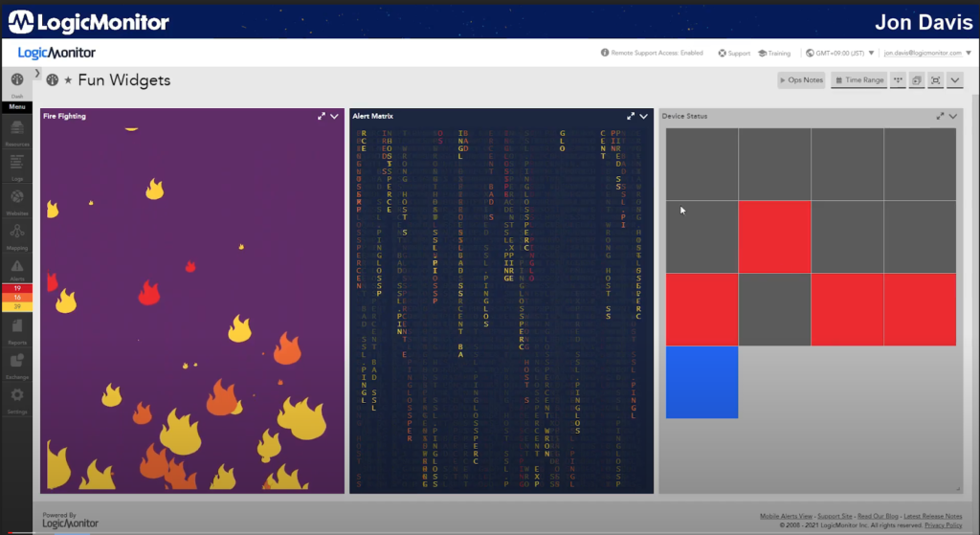
Task: Open the Support link
Action: tap(734, 54)
